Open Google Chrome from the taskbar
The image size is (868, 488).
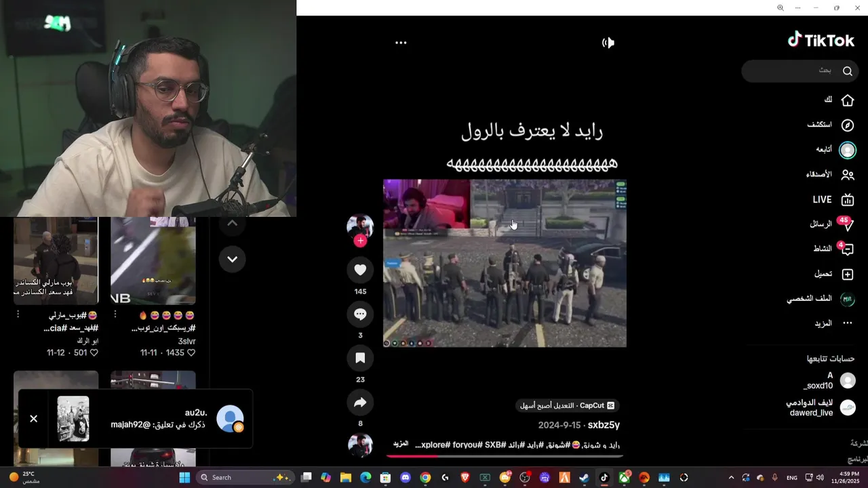pos(425,477)
